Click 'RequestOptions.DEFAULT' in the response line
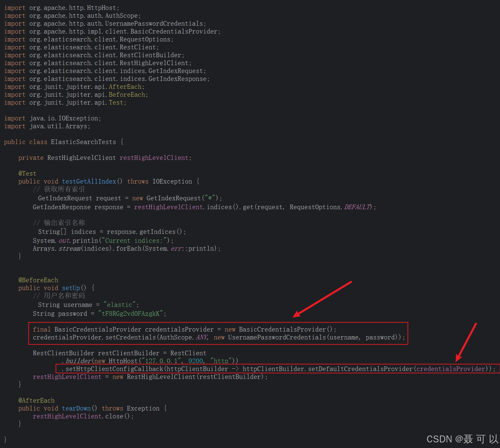The image size is (500, 448). pyautogui.click(x=331, y=207)
